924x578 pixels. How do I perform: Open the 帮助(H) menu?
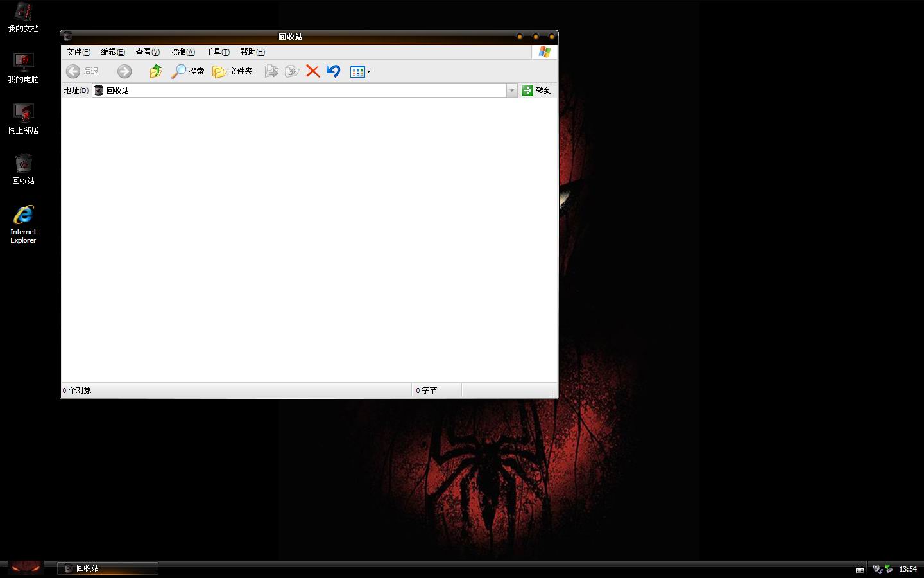click(252, 52)
